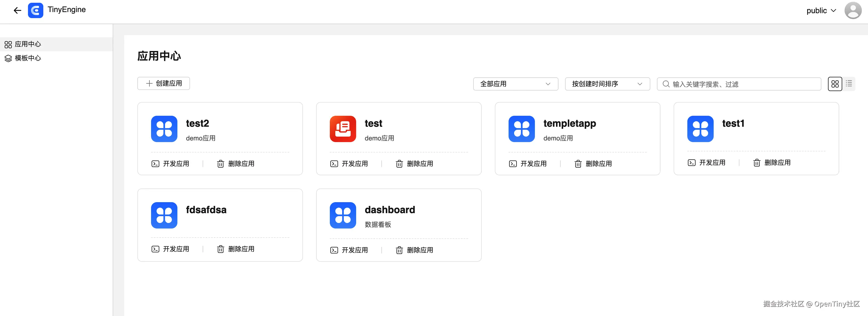The image size is (868, 316).
Task: Expand the public tenant dropdown
Action: (x=821, y=11)
